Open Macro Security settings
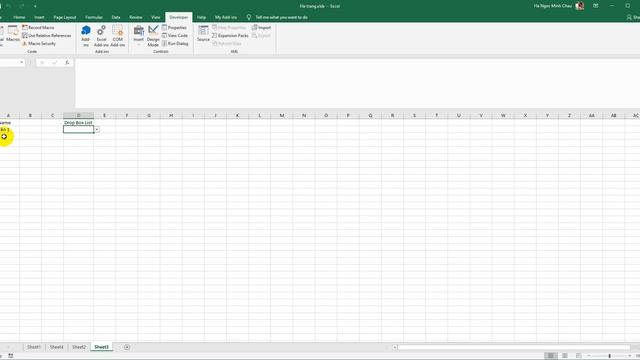 (x=39, y=43)
